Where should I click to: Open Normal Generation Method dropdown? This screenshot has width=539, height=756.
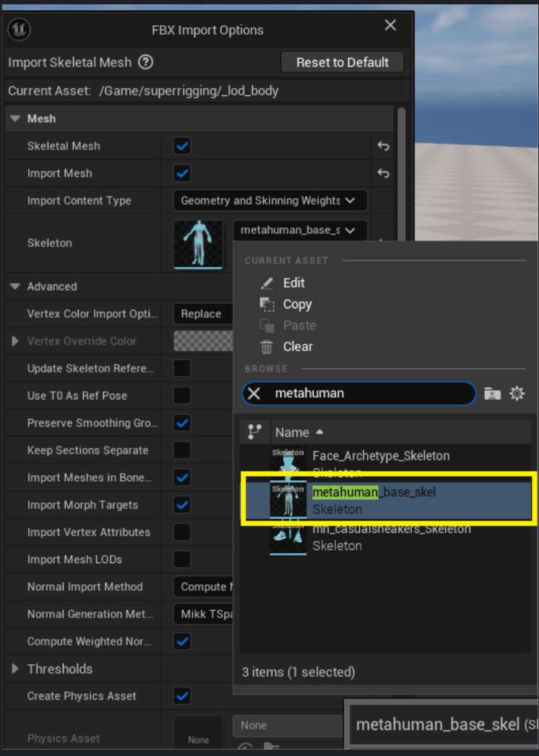click(203, 614)
